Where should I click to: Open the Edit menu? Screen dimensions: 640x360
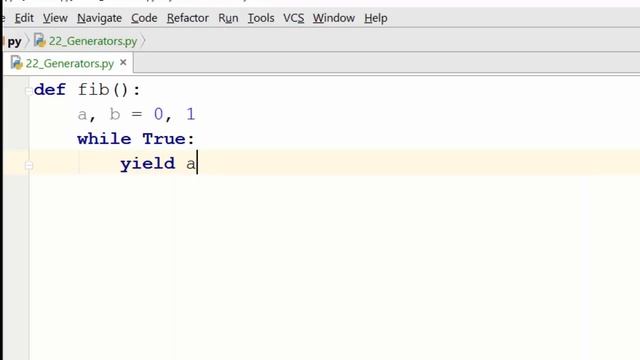[x=24, y=18]
